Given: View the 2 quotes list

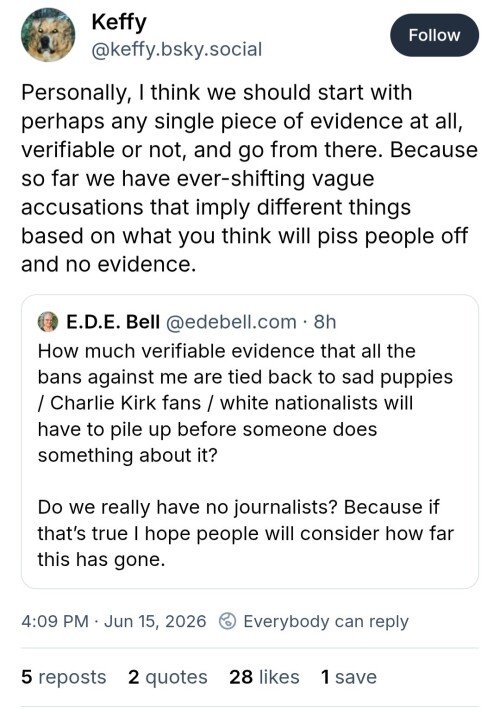Looking at the screenshot, I should (167, 677).
